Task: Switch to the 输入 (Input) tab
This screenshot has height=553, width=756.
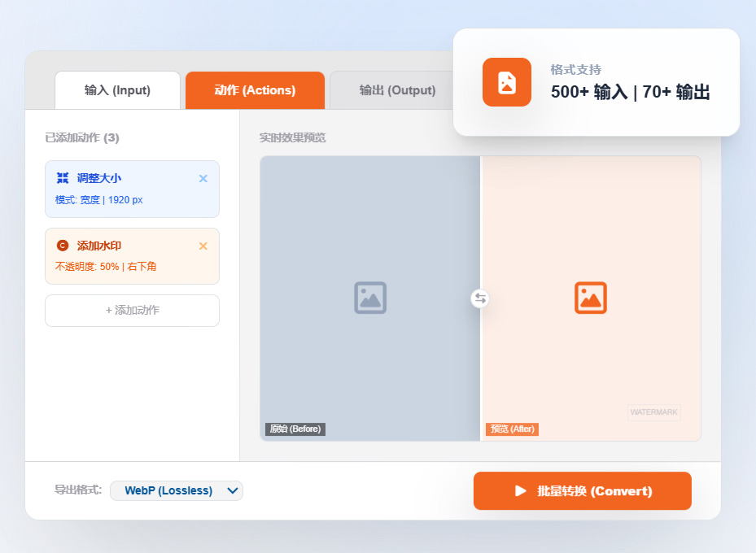Action: coord(118,90)
